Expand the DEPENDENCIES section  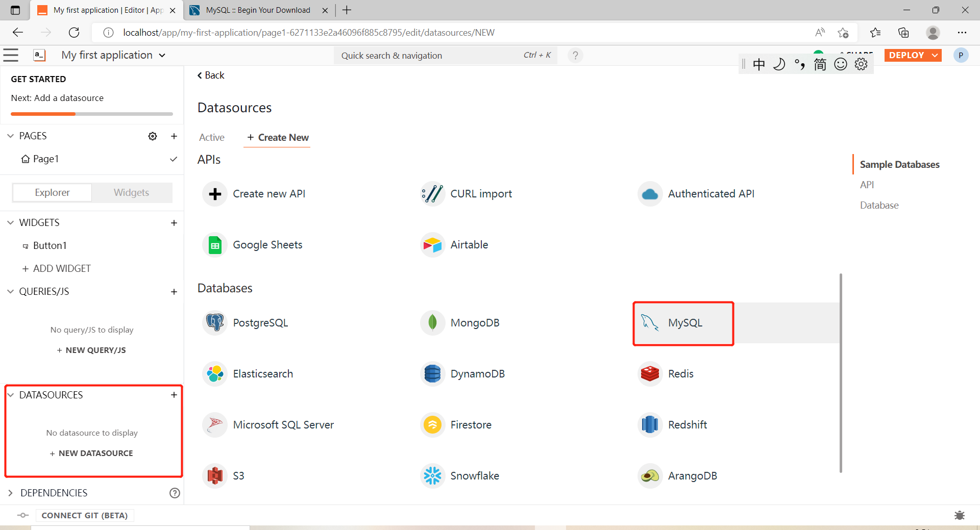point(10,493)
